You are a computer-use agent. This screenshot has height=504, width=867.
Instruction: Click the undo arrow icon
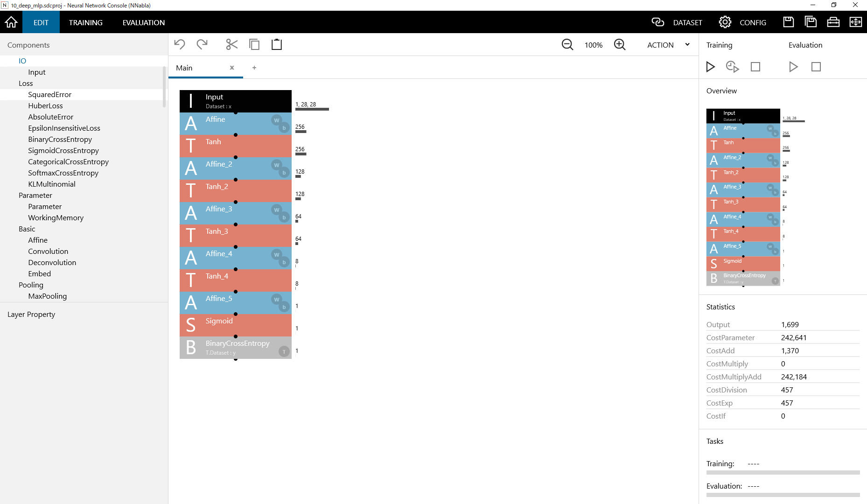(180, 44)
